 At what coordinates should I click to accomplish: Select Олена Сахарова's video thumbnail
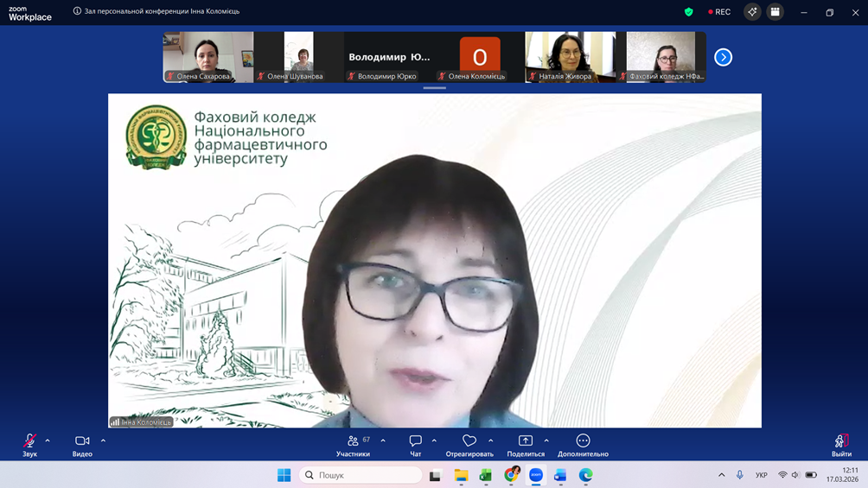[x=208, y=57]
